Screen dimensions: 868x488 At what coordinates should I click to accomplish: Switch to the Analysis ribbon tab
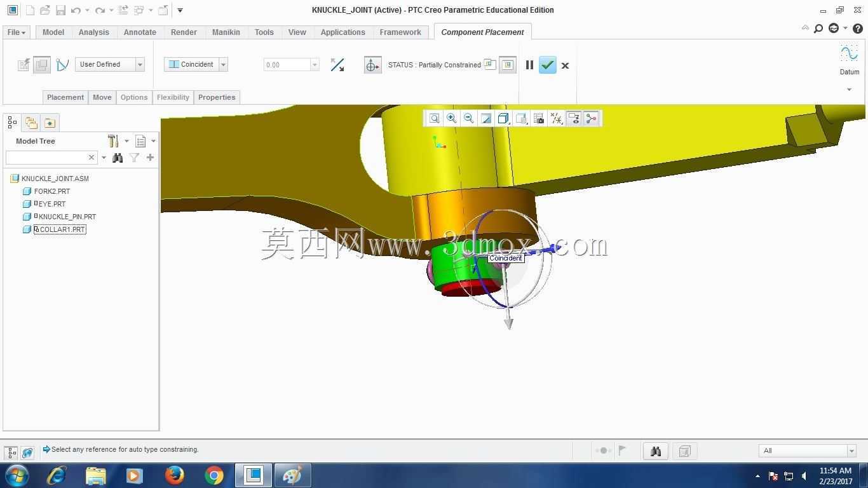(94, 32)
